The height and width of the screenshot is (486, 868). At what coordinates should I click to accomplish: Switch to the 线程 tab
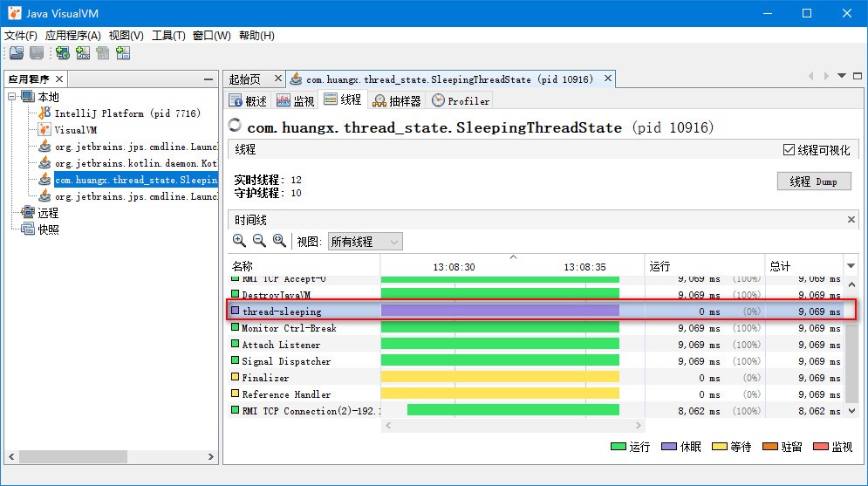343,99
